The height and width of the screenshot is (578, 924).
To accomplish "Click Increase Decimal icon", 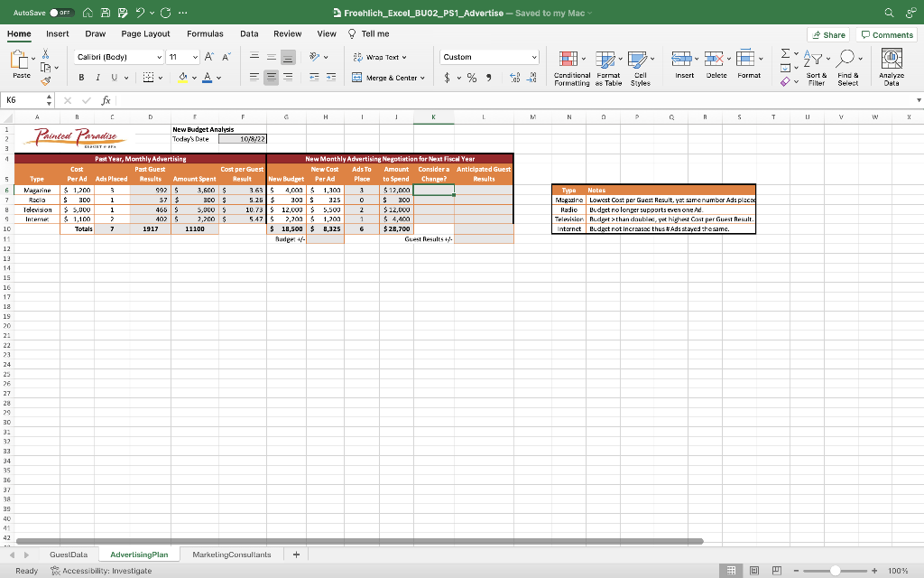I will point(514,78).
